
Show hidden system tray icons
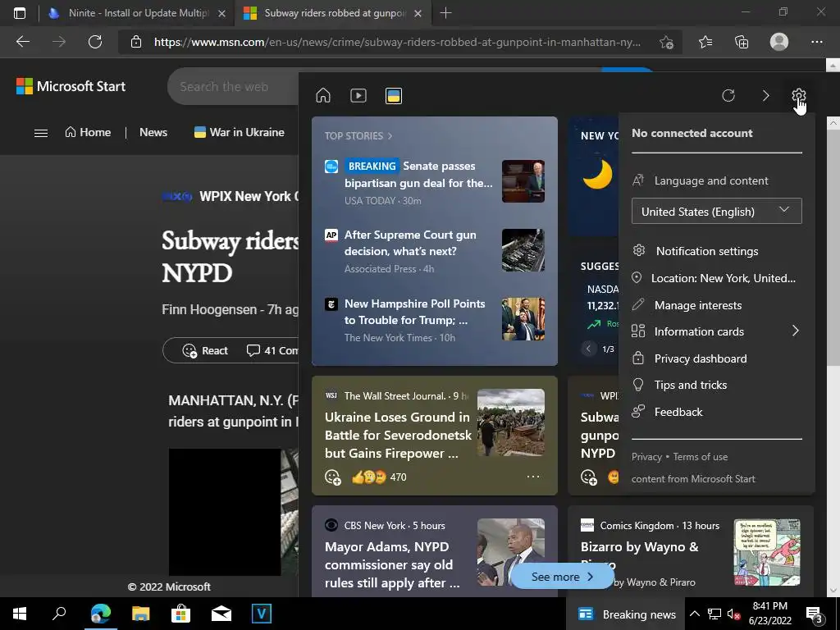(x=694, y=614)
